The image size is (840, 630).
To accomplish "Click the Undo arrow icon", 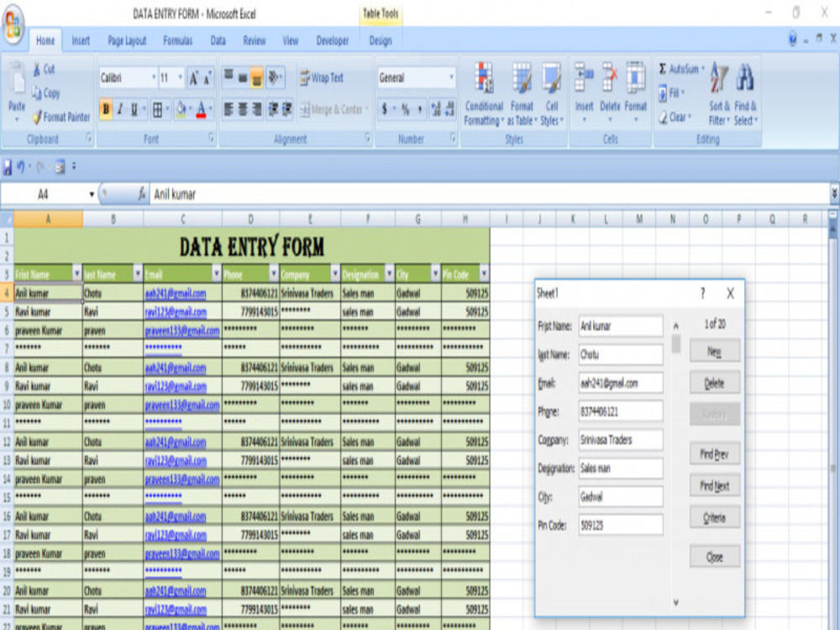I will (21, 167).
